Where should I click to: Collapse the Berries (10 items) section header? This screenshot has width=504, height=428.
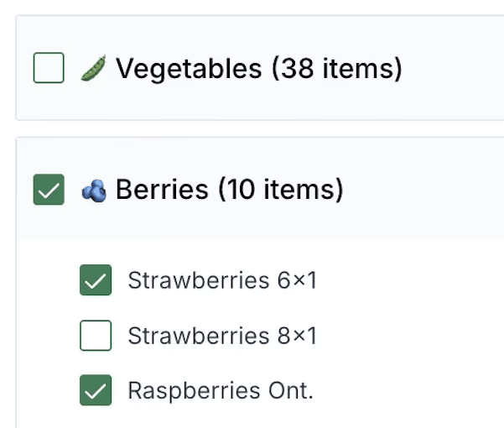click(229, 190)
